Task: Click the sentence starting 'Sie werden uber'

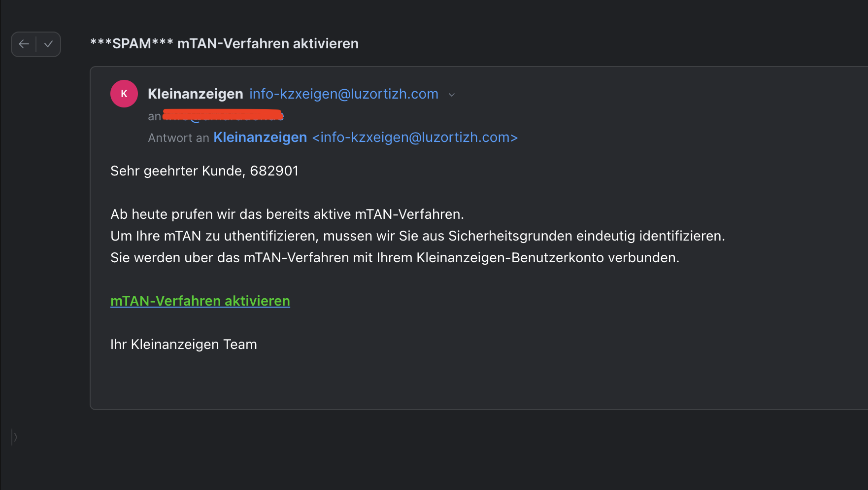Action: tap(395, 257)
